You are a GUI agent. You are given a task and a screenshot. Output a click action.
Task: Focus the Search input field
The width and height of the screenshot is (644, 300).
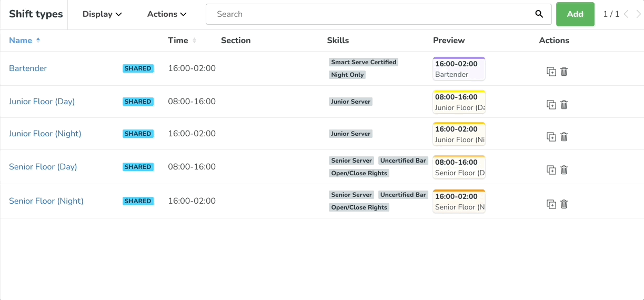point(368,14)
